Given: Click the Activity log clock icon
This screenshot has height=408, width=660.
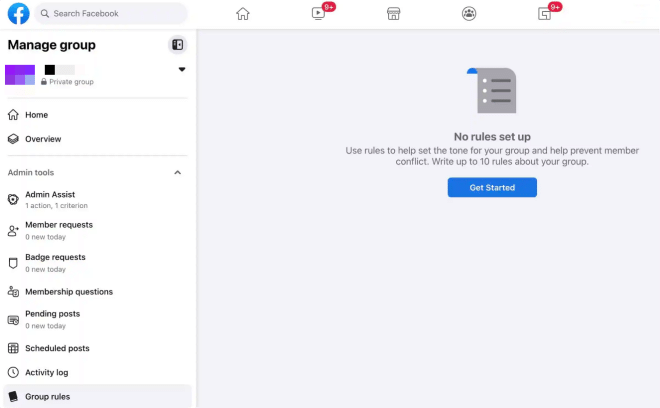Looking at the screenshot, I should [13, 372].
